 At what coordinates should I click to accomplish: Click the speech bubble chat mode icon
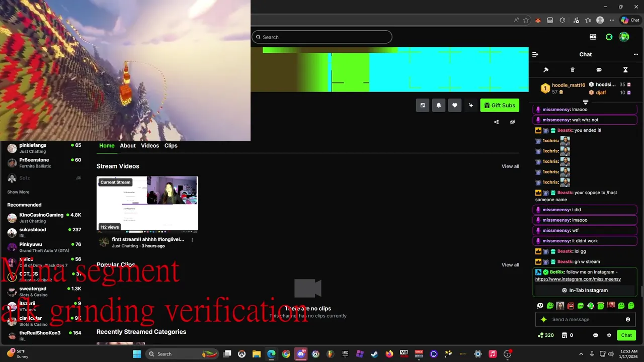pos(599,70)
